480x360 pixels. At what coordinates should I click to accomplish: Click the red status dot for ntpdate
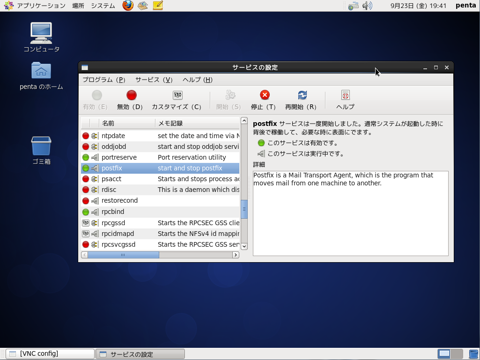(86, 136)
